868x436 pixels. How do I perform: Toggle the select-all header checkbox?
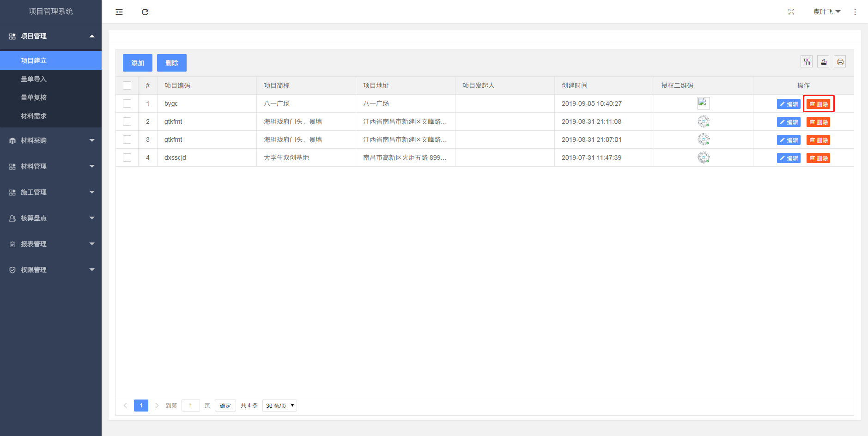pyautogui.click(x=127, y=85)
